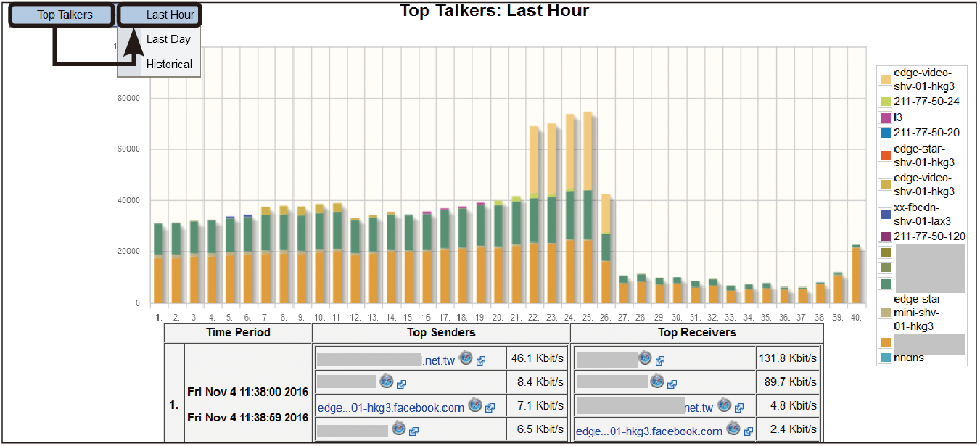Click the 80000 y-axis label

(x=128, y=99)
